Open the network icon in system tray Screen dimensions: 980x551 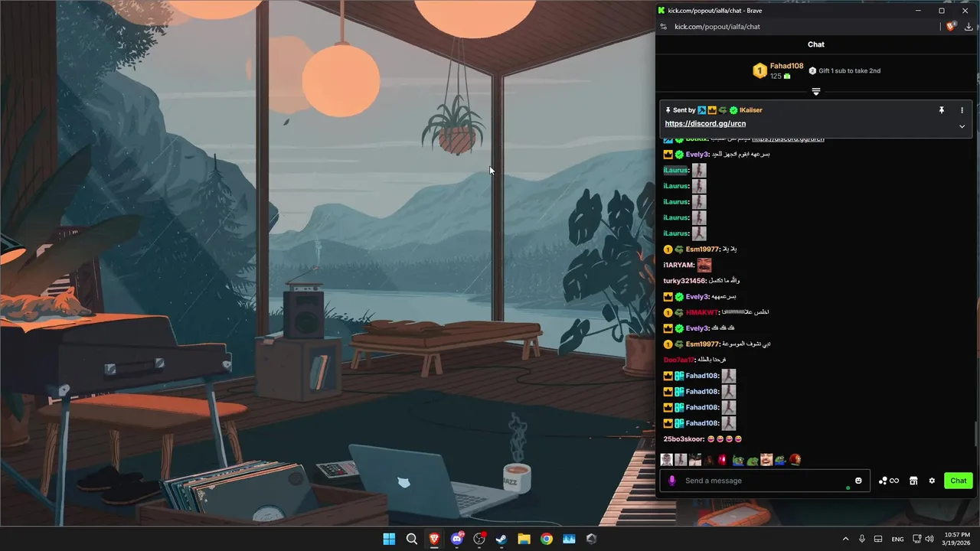point(916,539)
